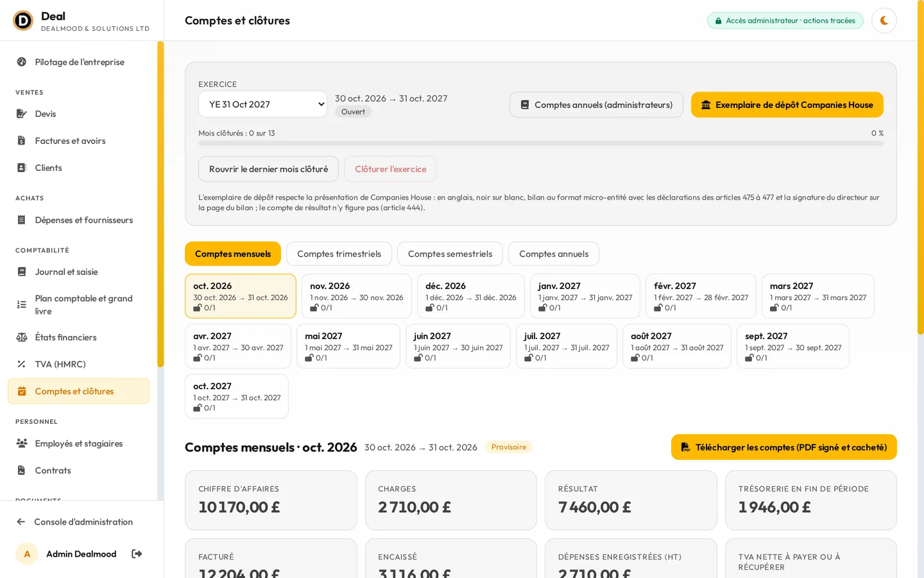Click the Comptes et clôtures calendar icon
Viewport: 924px width, 578px height.
22,391
